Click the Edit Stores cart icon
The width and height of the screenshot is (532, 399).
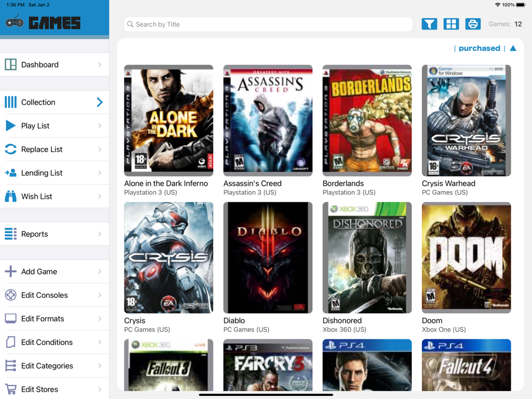11,389
